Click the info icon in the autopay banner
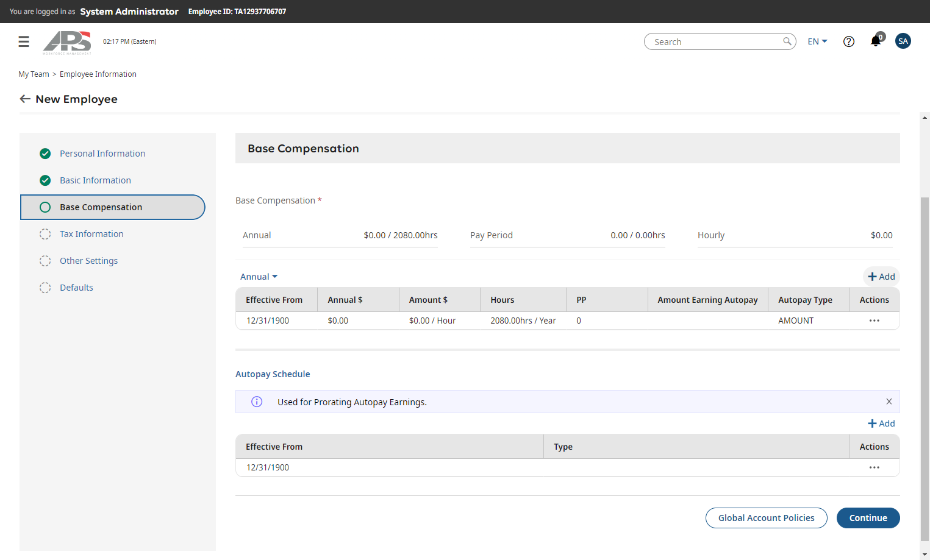 click(257, 402)
